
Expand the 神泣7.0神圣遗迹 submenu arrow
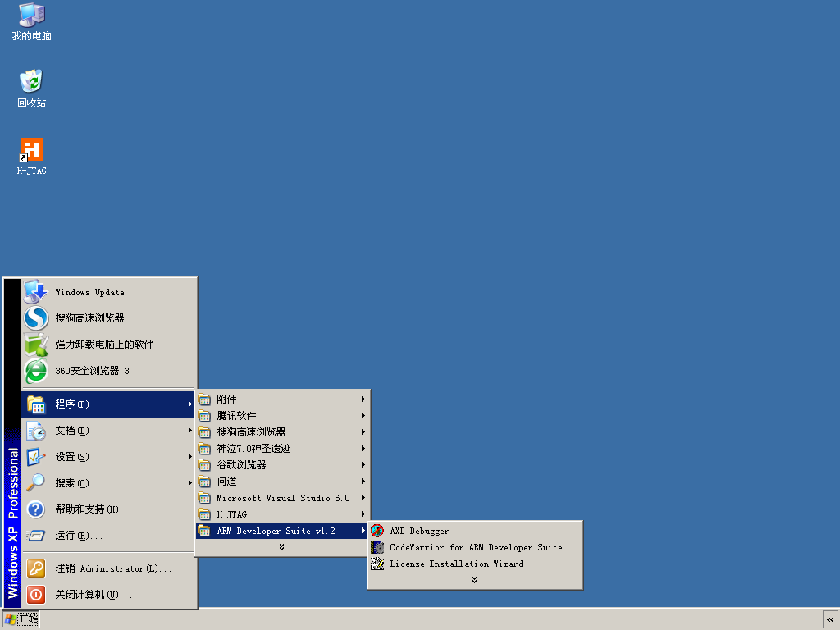(x=363, y=449)
